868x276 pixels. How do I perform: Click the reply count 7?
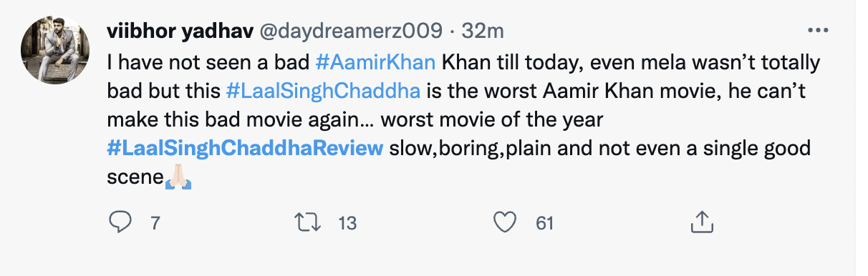tap(154, 224)
